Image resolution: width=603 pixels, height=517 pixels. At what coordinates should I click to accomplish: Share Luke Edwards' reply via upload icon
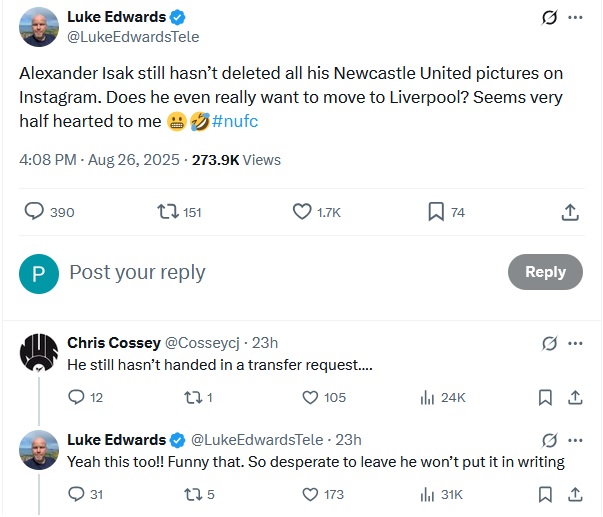(575, 494)
